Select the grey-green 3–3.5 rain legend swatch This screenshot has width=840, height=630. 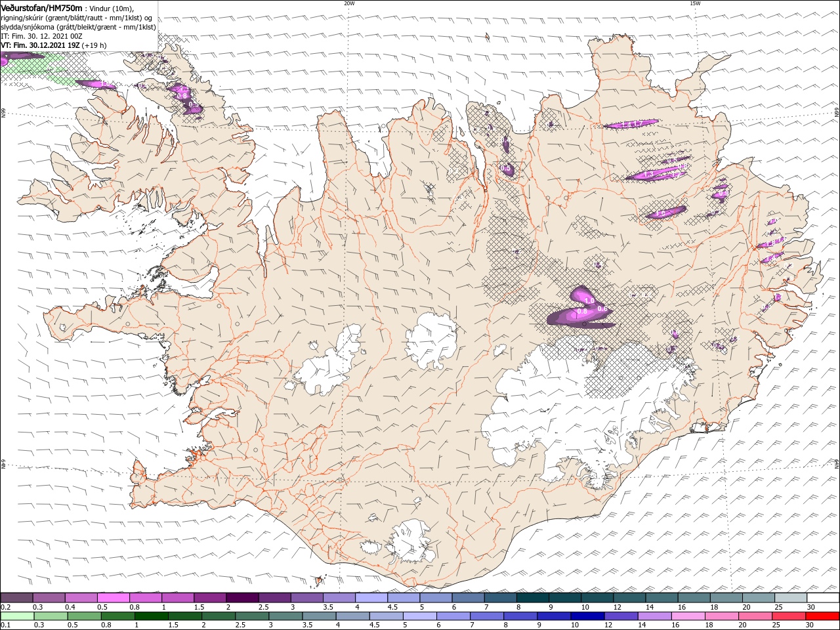[x=285, y=616]
